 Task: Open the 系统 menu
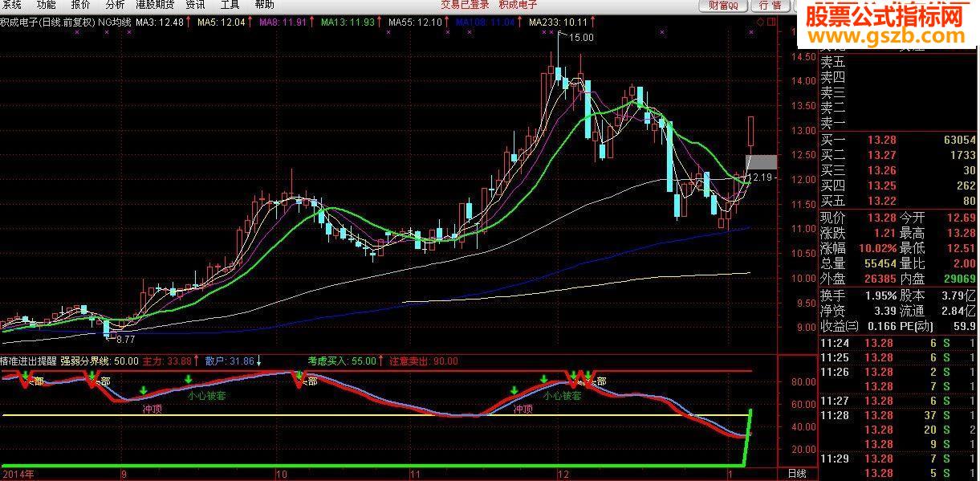click(x=12, y=5)
